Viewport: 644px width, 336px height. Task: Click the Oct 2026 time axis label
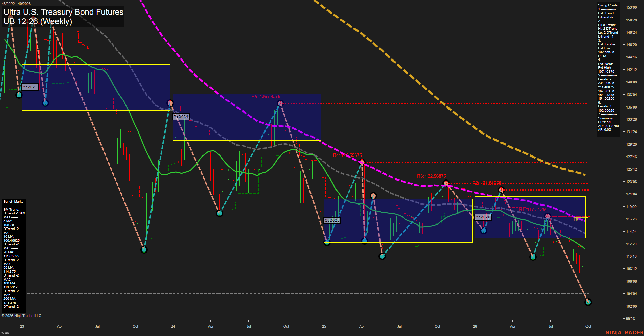pos(588,326)
